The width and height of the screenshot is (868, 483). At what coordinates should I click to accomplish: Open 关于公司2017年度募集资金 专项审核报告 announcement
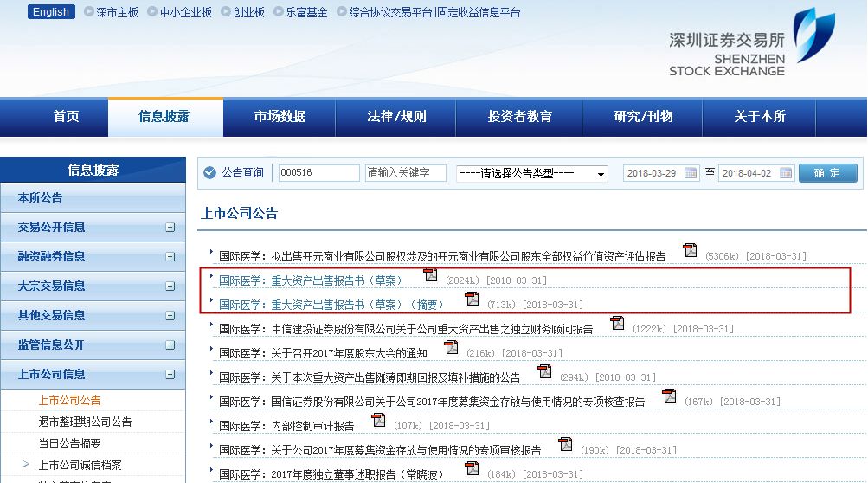pyautogui.click(x=380, y=450)
